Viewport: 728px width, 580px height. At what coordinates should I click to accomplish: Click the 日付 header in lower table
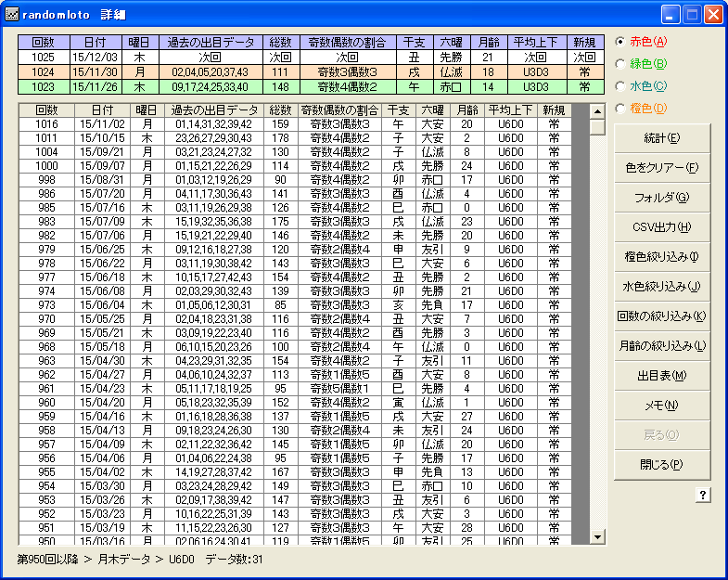point(102,110)
